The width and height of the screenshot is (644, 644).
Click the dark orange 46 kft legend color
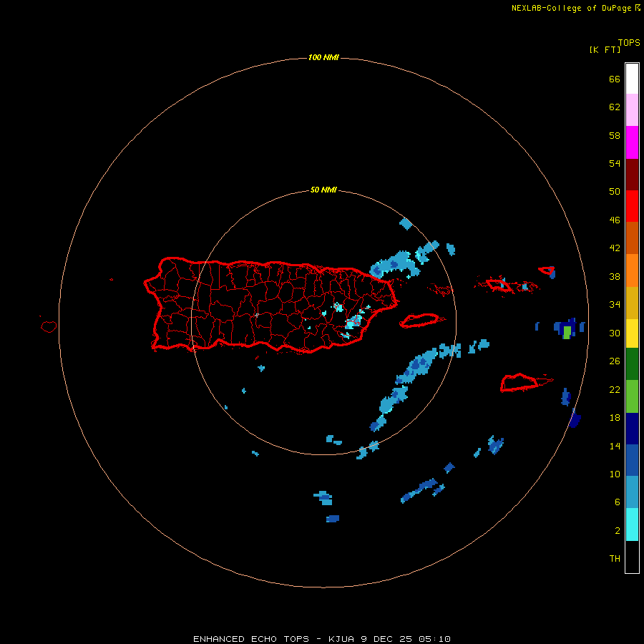pyautogui.click(x=632, y=238)
